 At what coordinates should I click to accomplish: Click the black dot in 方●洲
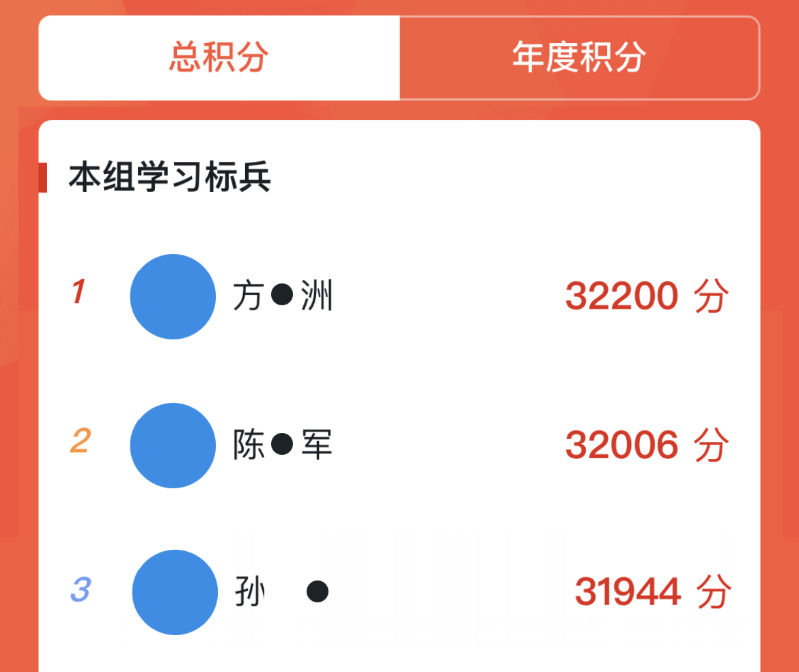282,295
